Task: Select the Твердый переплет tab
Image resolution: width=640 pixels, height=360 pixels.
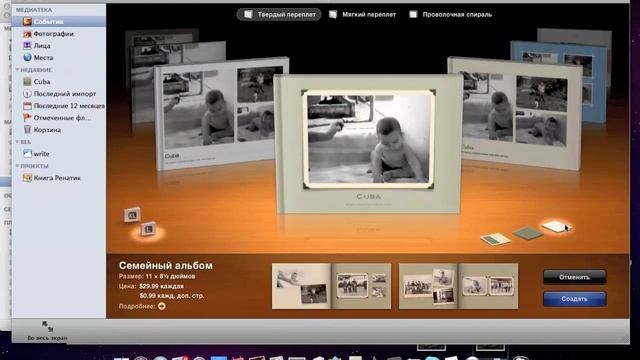Action: 279,14
